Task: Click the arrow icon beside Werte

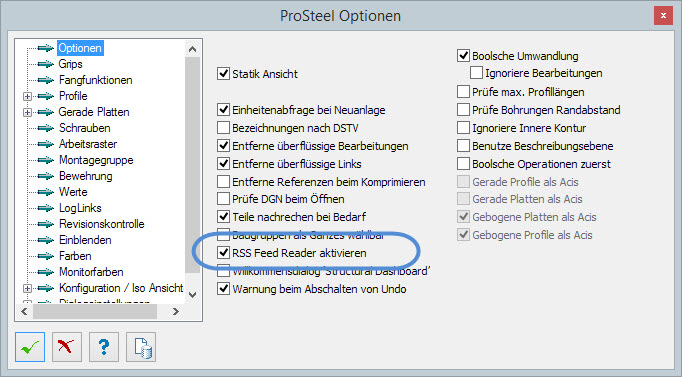Action: [x=46, y=192]
